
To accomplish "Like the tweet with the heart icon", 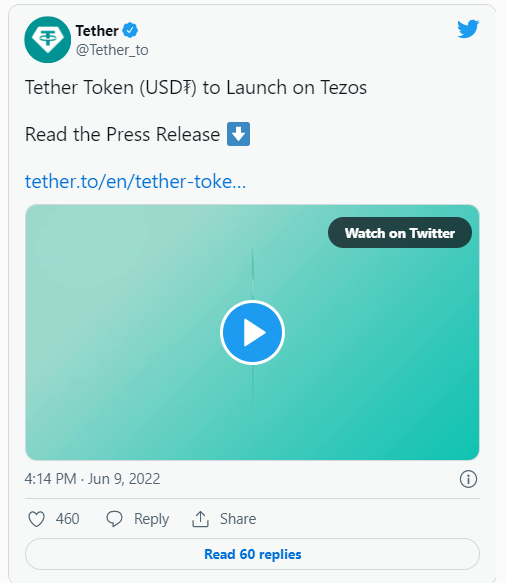I will tap(36, 519).
